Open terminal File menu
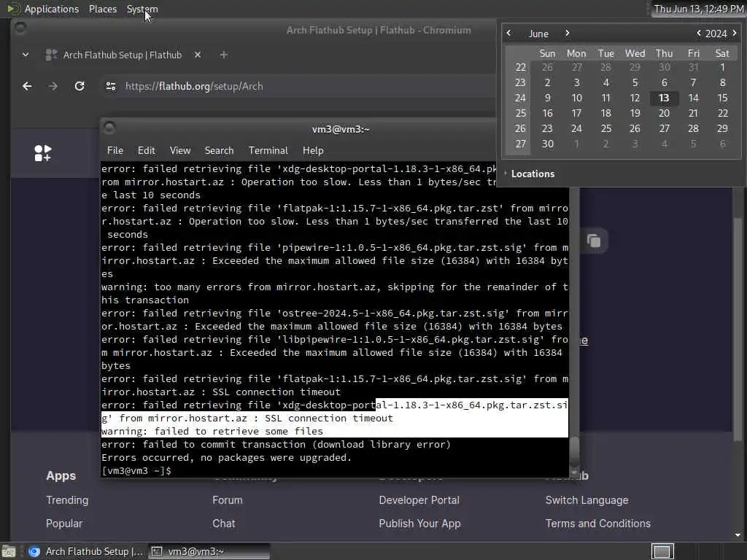Image resolution: width=747 pixels, height=560 pixels. pyautogui.click(x=115, y=150)
